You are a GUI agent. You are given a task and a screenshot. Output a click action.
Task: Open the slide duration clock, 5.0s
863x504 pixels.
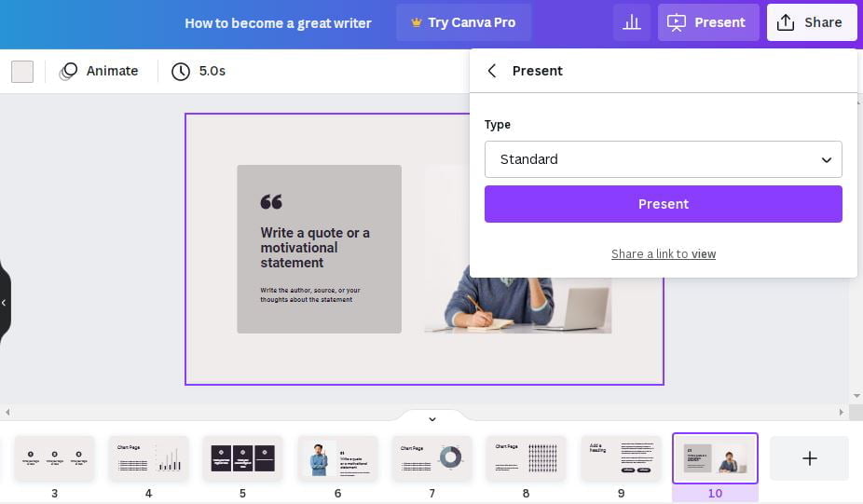[x=199, y=71]
